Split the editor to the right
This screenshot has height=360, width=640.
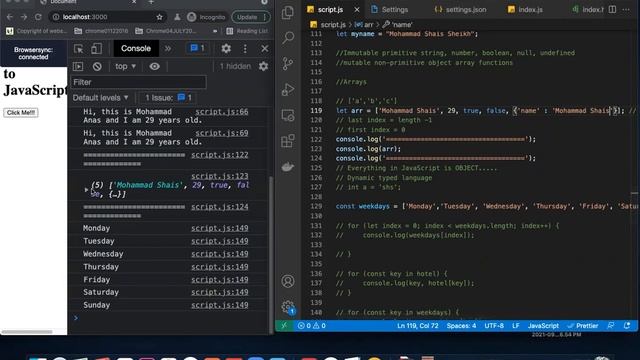coord(612,9)
